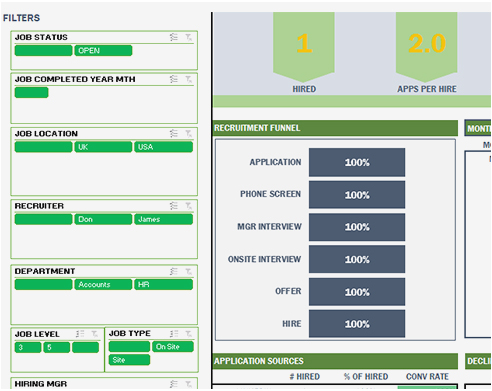Enable multi-select in Job Location slicer
Screen dimensions: 492x391
(x=174, y=134)
